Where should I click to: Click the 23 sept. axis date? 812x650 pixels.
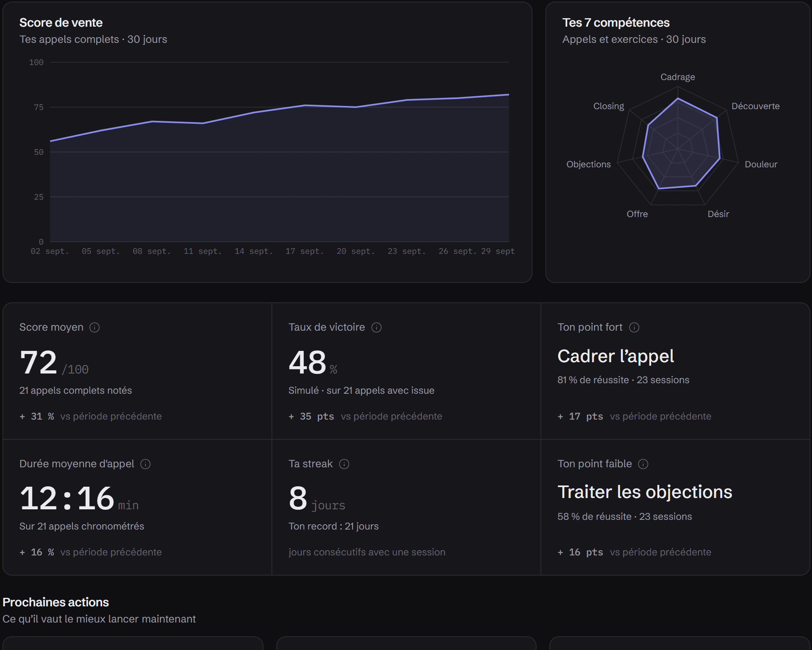407,251
